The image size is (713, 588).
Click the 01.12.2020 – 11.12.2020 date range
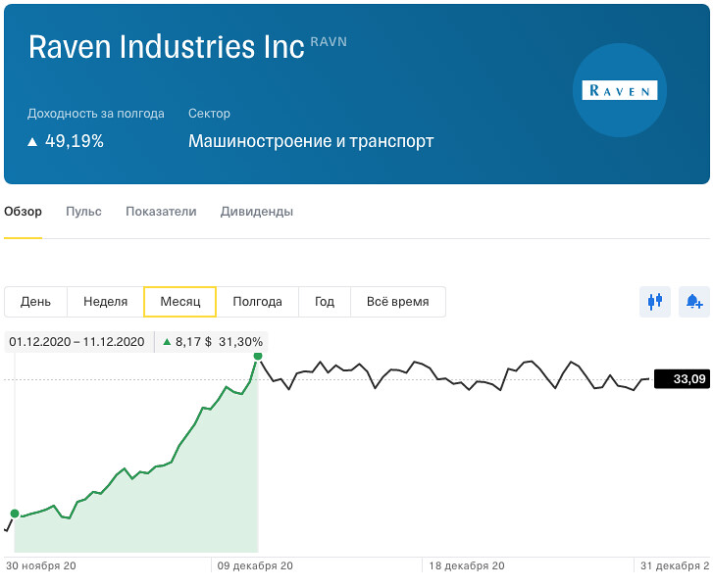[76, 342]
